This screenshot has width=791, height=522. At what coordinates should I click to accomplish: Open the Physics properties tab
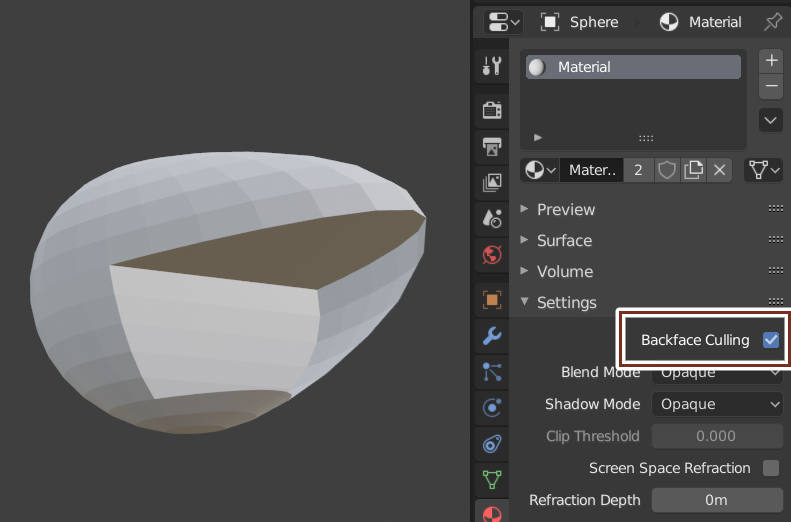[x=492, y=408]
